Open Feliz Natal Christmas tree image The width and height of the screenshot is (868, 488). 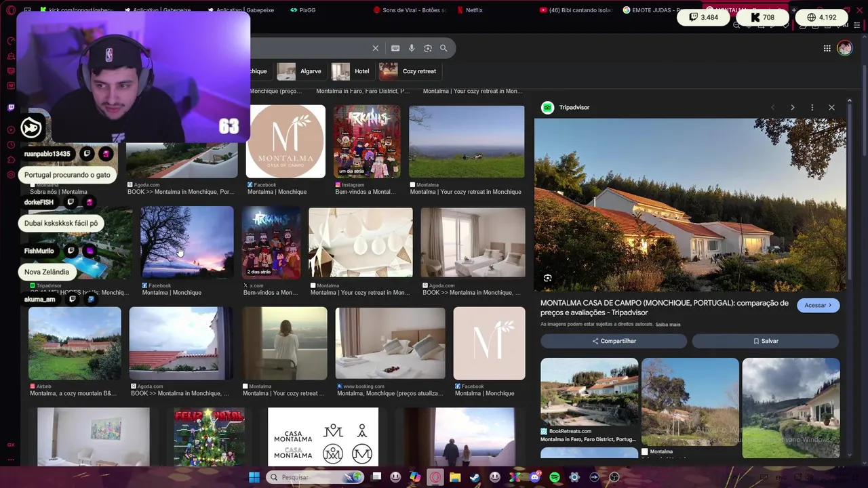point(209,436)
